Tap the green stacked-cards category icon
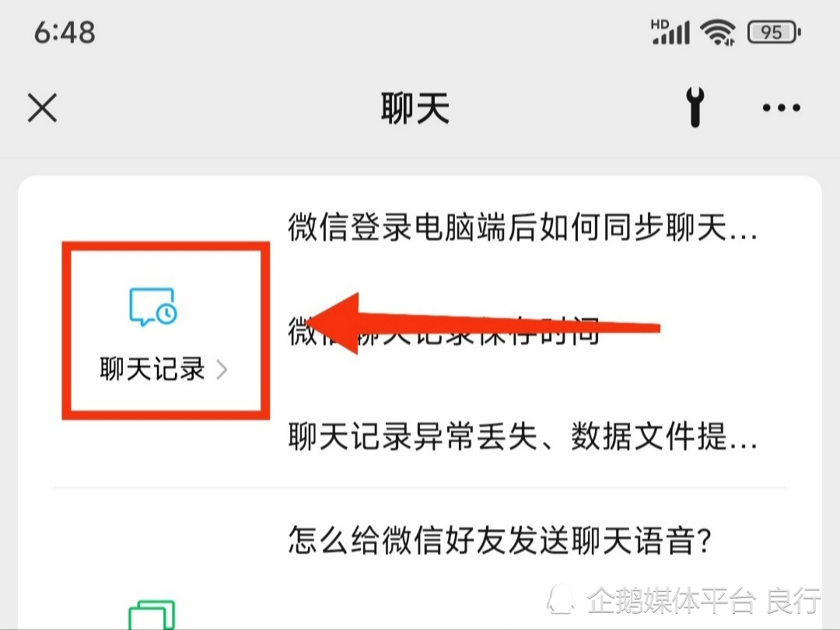Viewport: 840px width, 630px height. coord(152,614)
